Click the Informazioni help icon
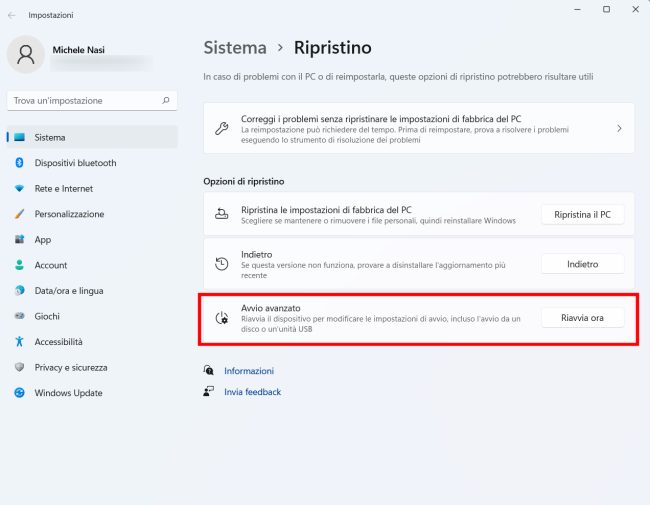Image resolution: width=650 pixels, height=505 pixels. 209,370
